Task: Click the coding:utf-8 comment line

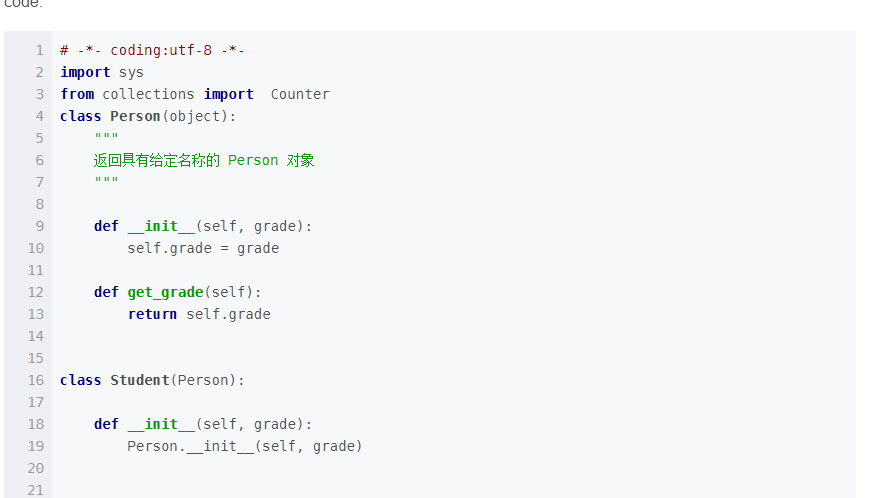Action: tap(152, 50)
